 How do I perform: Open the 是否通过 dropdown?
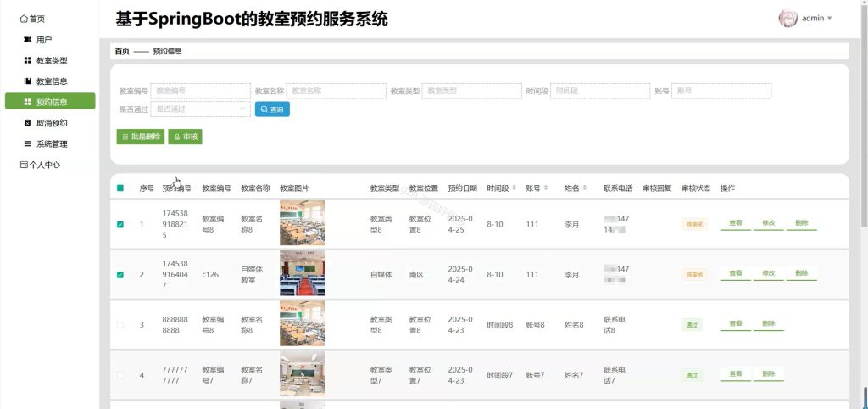(x=200, y=109)
